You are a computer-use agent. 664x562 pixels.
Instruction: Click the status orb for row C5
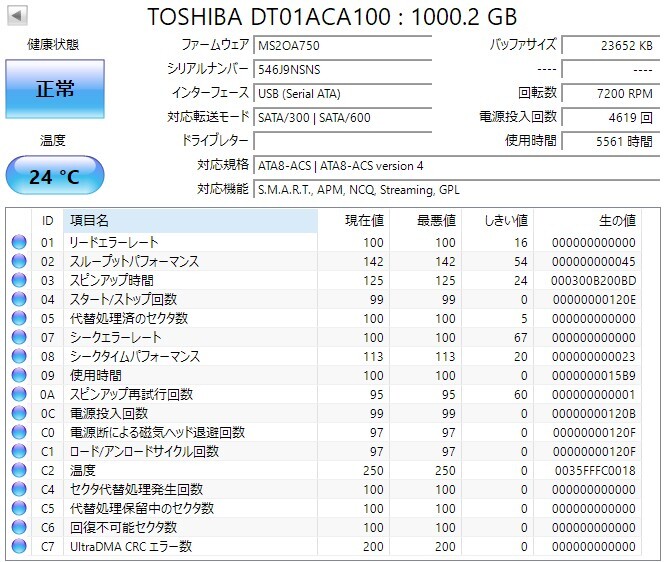(19, 508)
